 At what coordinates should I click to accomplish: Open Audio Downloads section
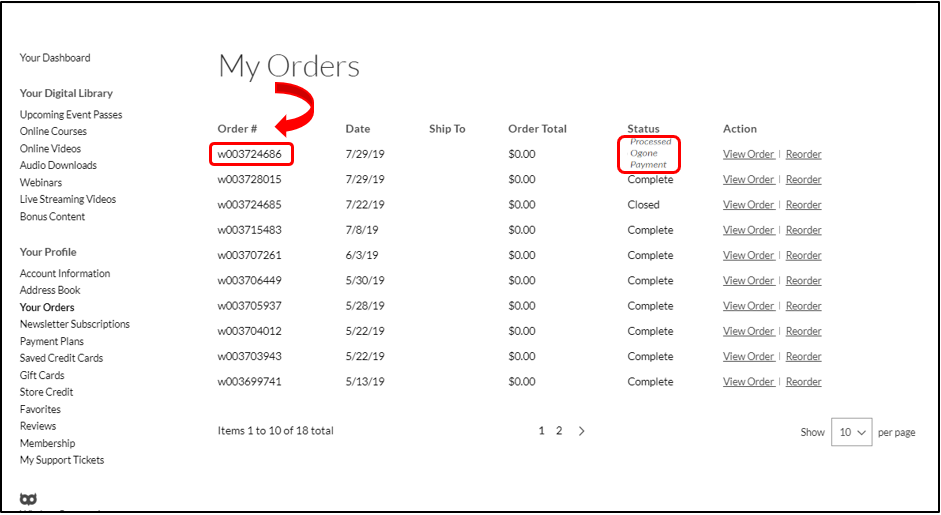pos(58,165)
